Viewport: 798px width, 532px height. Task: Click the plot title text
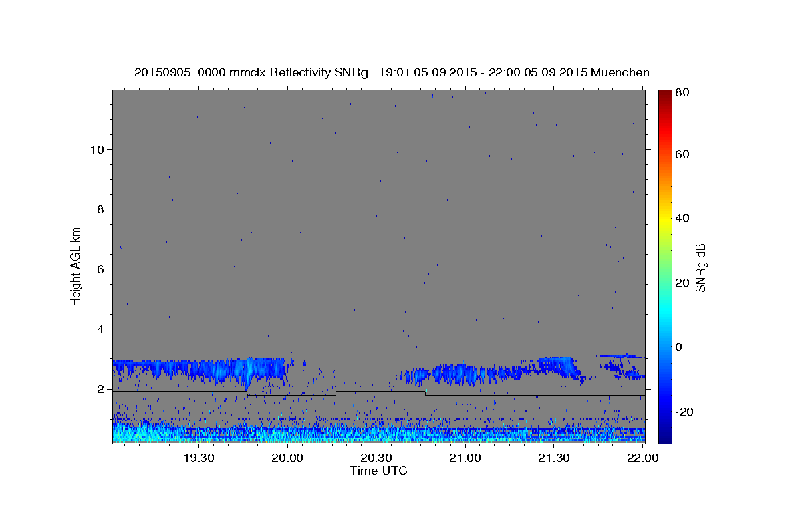tap(392, 72)
